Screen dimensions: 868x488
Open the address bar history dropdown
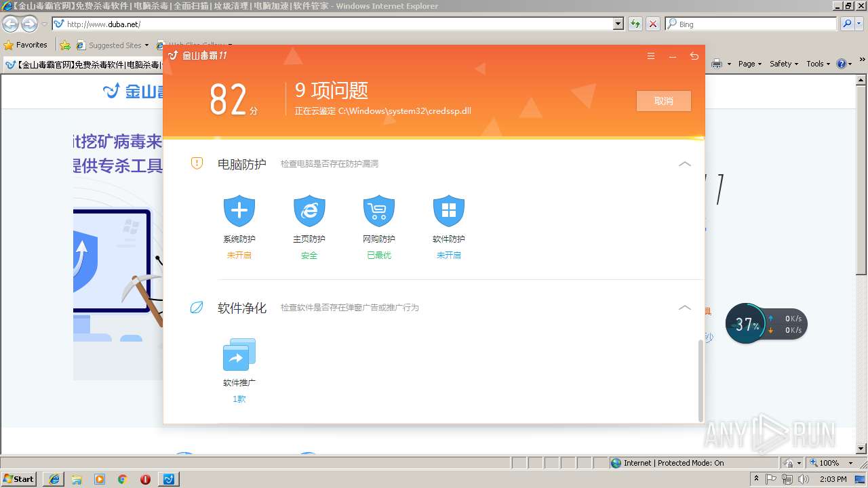point(618,24)
